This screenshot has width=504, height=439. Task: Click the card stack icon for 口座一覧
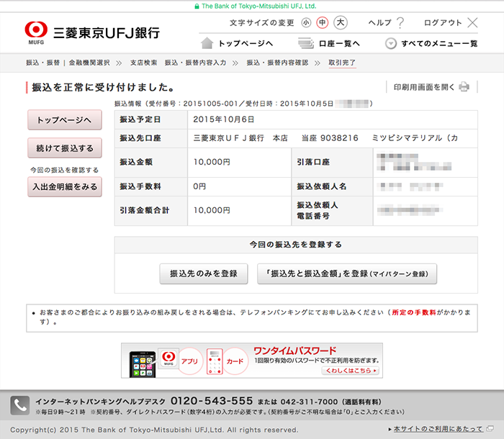(306, 43)
